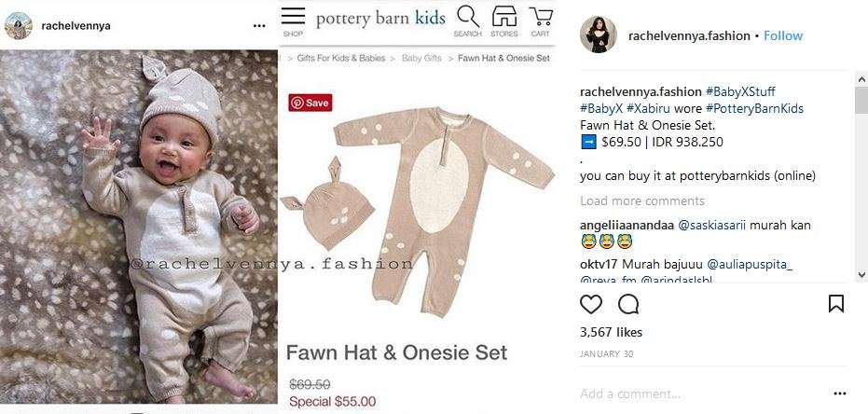Click the Pinterest Save button
The image size is (868, 414).
(x=310, y=103)
